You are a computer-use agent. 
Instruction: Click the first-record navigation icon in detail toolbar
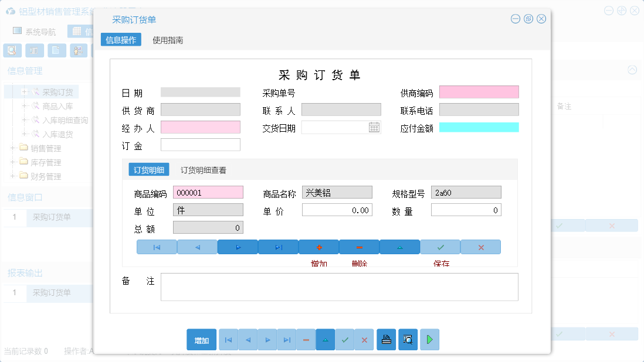[156, 247]
